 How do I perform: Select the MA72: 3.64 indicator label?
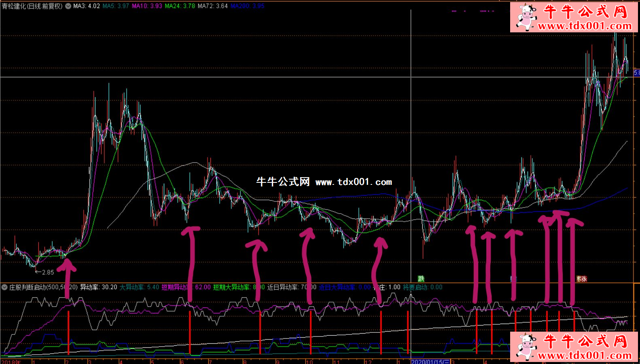pos(212,6)
